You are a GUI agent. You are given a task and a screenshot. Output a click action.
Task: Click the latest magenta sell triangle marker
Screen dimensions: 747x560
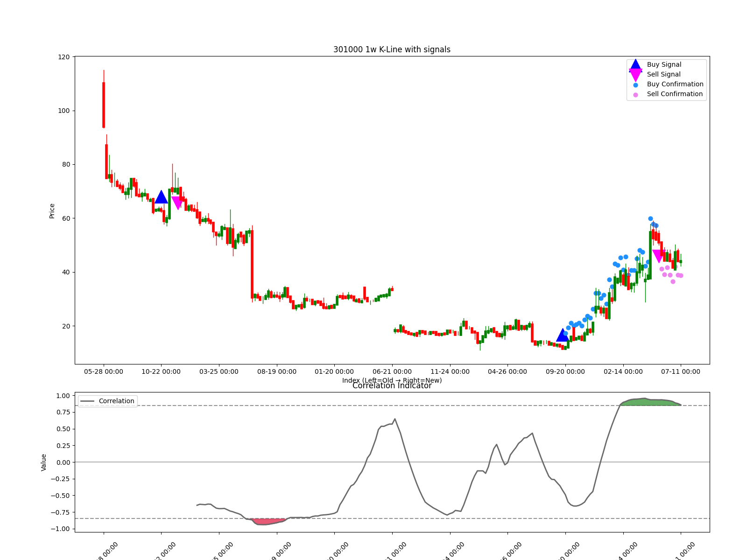tap(659, 256)
